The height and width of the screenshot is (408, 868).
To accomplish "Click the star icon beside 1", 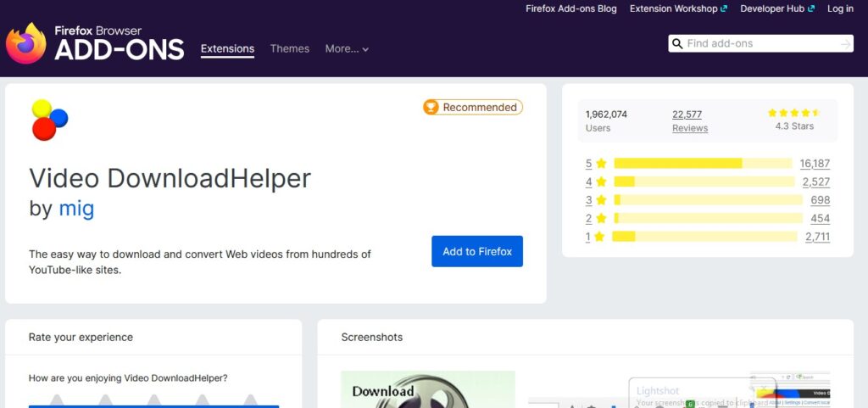I will [x=599, y=237].
